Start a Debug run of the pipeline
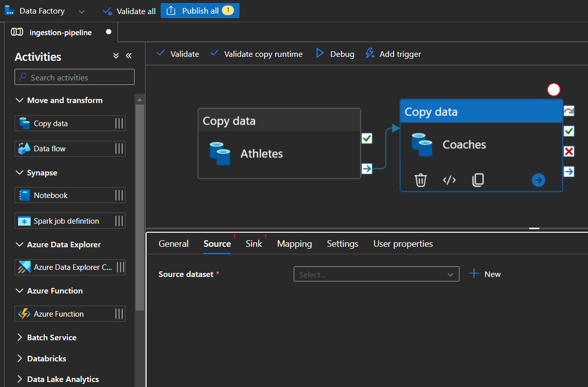This screenshot has height=387, width=588. pyautogui.click(x=335, y=54)
